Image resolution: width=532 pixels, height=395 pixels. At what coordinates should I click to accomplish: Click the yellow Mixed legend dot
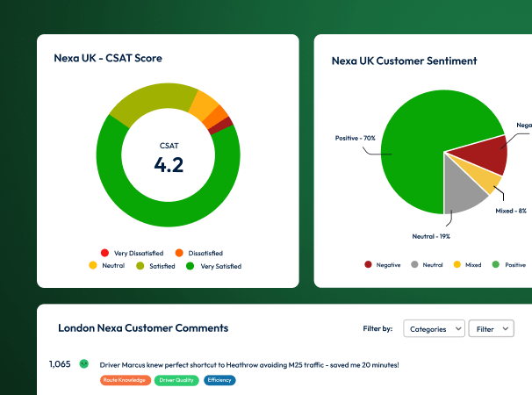tap(457, 264)
